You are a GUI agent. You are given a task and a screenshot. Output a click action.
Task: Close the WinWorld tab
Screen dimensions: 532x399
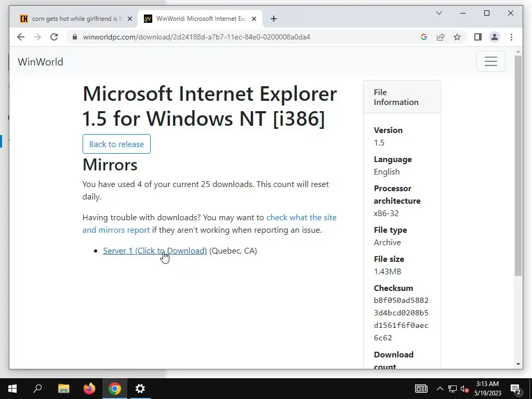click(x=254, y=19)
